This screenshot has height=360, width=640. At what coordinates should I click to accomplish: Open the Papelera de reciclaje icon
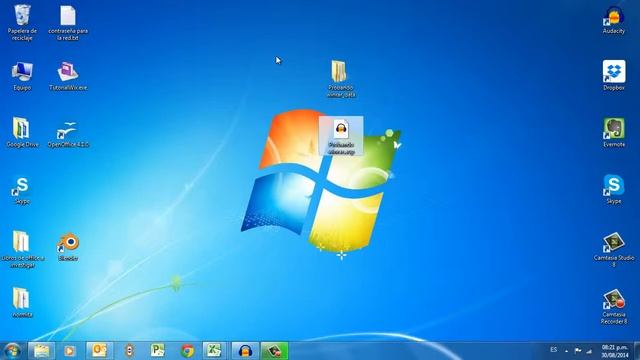pyautogui.click(x=22, y=22)
